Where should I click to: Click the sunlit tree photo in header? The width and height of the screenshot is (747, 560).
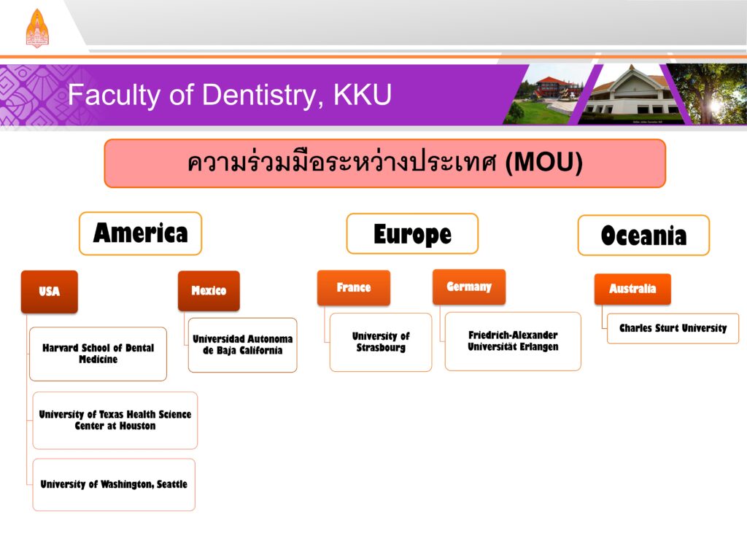(706, 95)
